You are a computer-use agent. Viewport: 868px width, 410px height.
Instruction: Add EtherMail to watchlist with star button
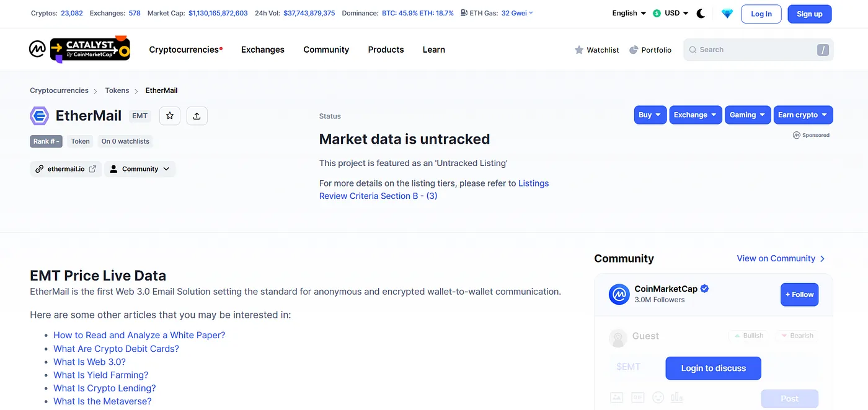click(170, 116)
